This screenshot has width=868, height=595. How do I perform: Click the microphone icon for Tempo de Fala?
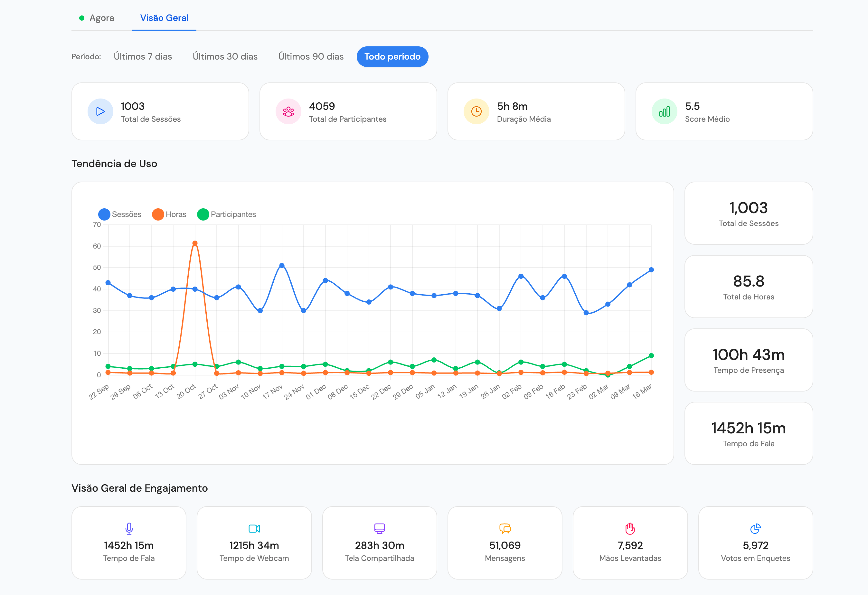tap(129, 528)
